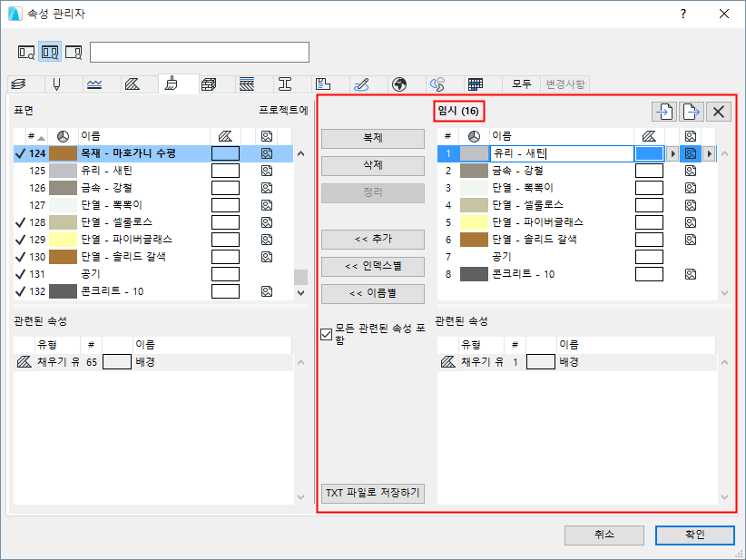
Task: Click the import attribute file icon
Action: [664, 112]
